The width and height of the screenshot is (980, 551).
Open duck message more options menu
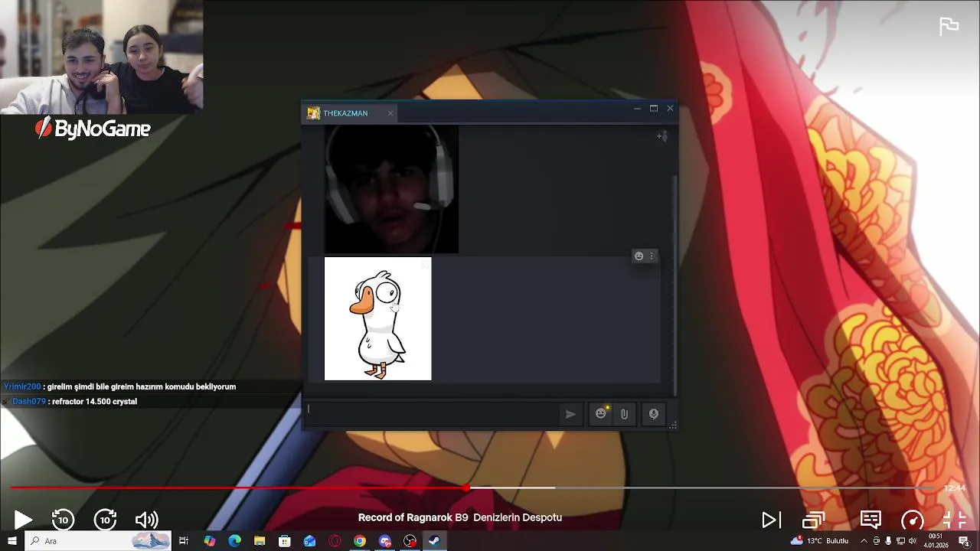pos(652,256)
